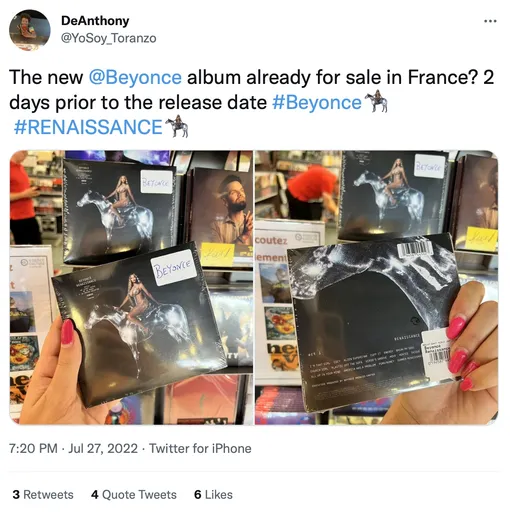Open the three-dot more options menu

click(490, 22)
